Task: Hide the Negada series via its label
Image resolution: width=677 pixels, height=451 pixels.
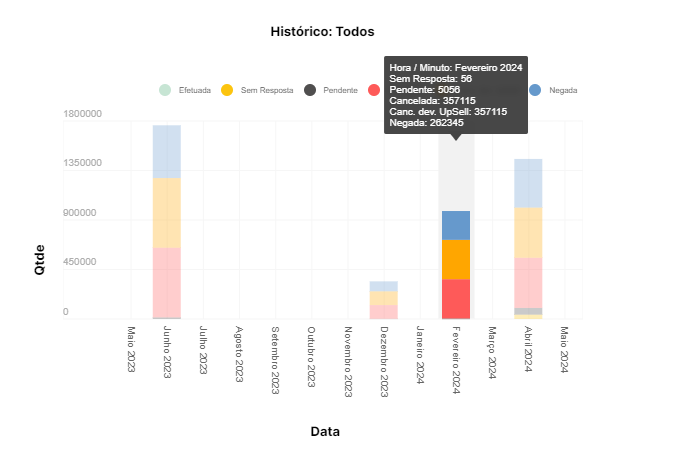Action: point(563,91)
